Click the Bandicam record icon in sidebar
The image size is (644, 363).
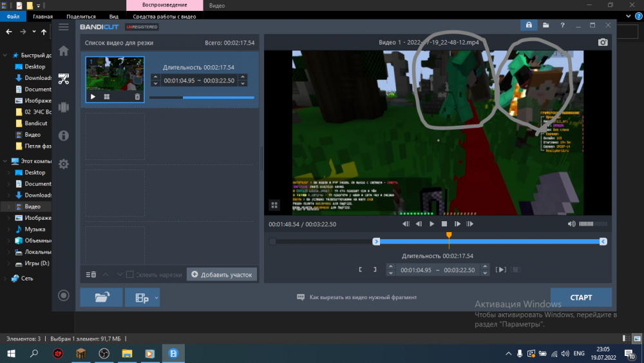tap(63, 295)
